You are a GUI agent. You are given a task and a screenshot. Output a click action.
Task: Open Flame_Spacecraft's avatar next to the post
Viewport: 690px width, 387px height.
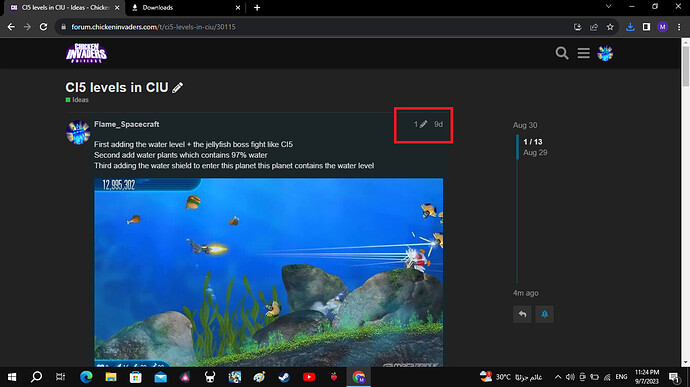coord(78,132)
